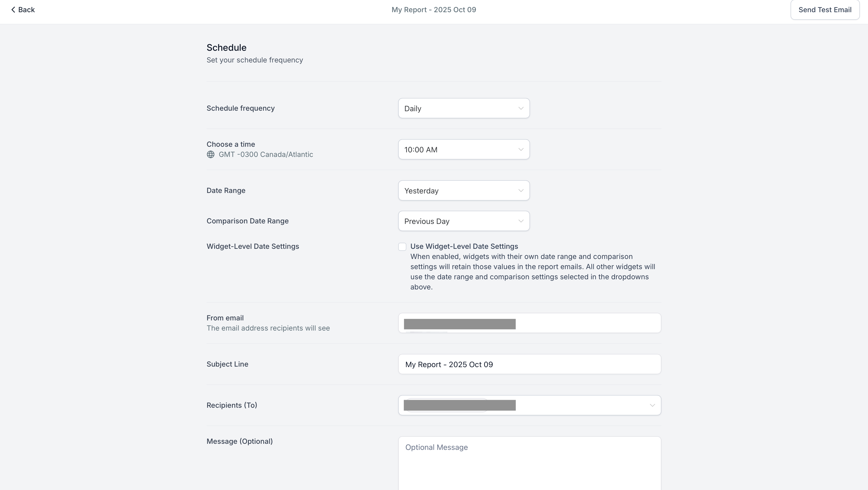Click the Comparison Date Range chevron arrow
The image size is (868, 490).
pos(521,221)
